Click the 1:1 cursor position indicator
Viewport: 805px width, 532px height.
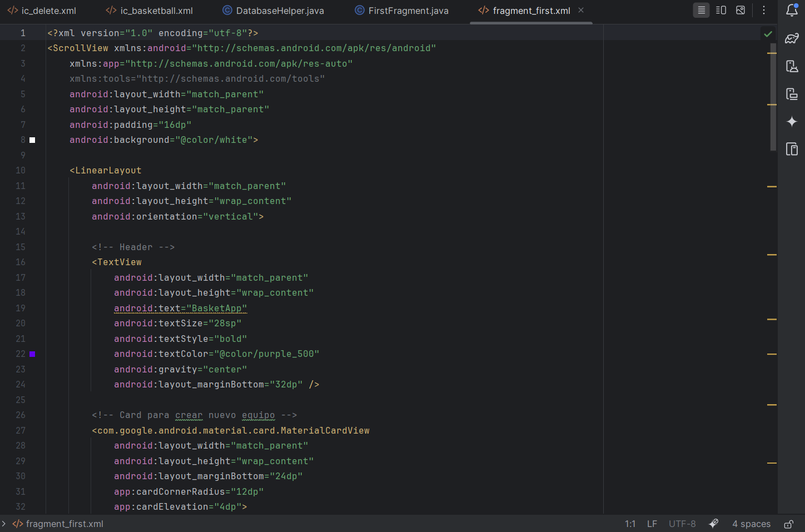coord(630,524)
